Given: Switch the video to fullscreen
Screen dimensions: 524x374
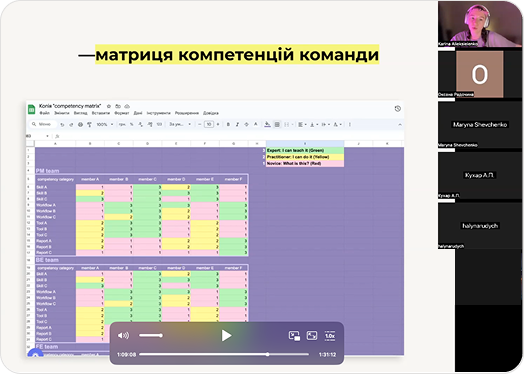Looking at the screenshot, I should [x=312, y=336].
